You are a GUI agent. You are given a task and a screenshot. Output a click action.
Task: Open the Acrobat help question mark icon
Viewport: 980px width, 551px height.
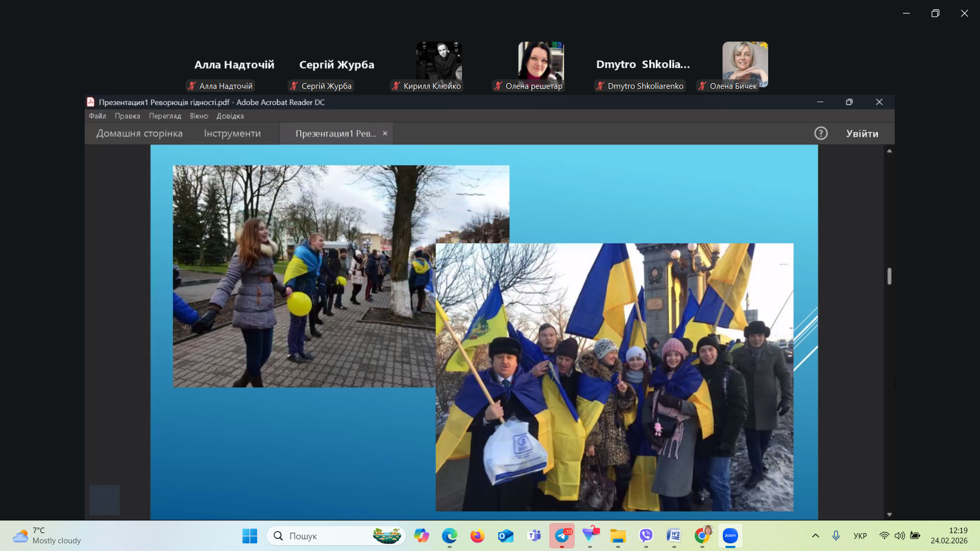coord(821,133)
